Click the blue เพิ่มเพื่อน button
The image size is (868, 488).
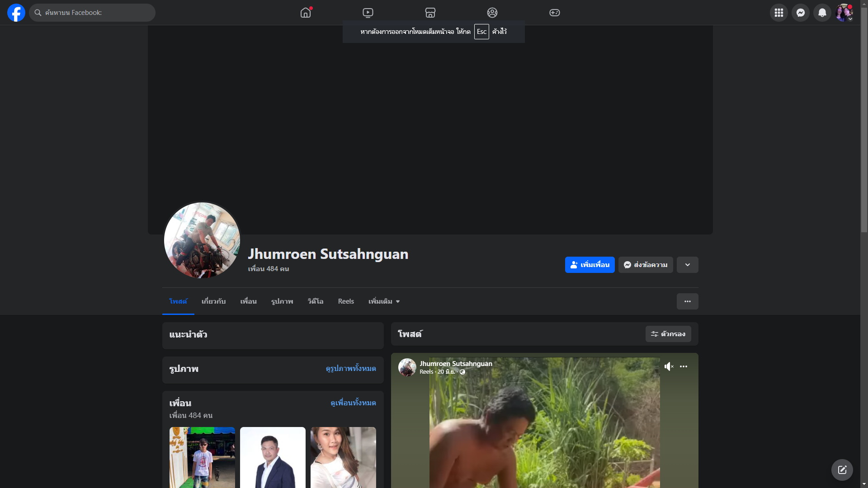[590, 265]
